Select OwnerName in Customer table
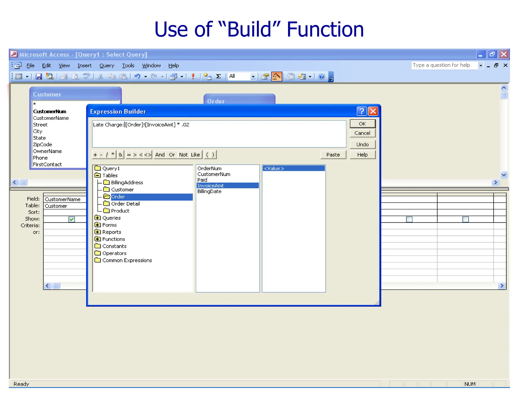 pos(47,151)
